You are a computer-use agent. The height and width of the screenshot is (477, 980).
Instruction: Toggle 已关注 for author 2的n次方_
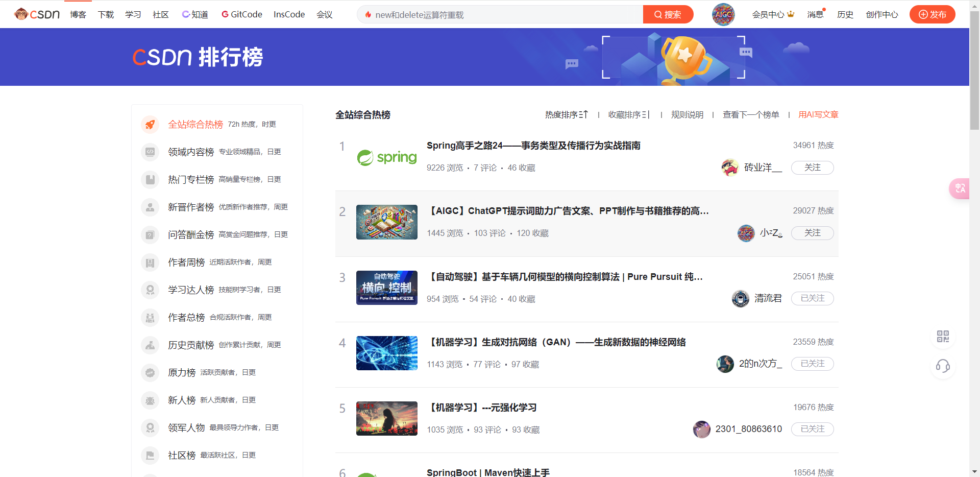812,364
